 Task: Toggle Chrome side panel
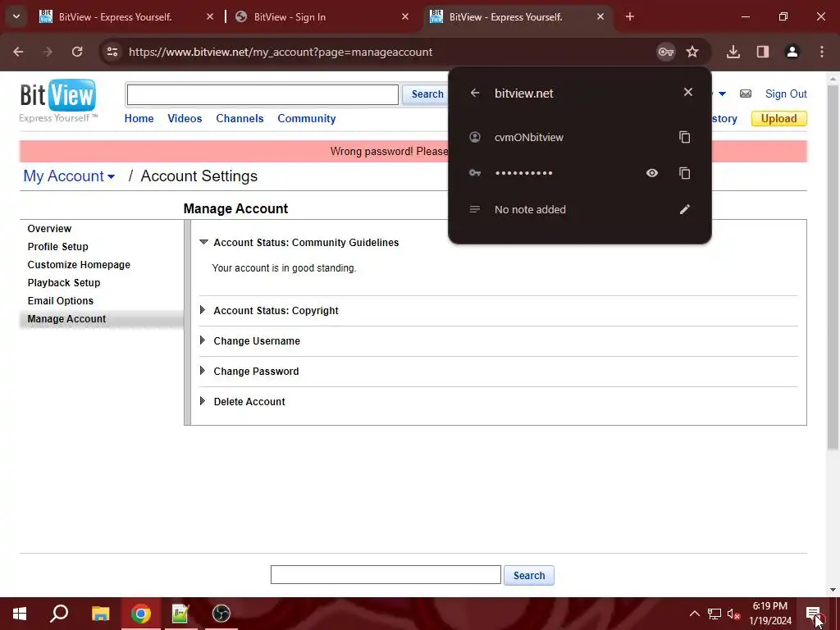point(763,52)
